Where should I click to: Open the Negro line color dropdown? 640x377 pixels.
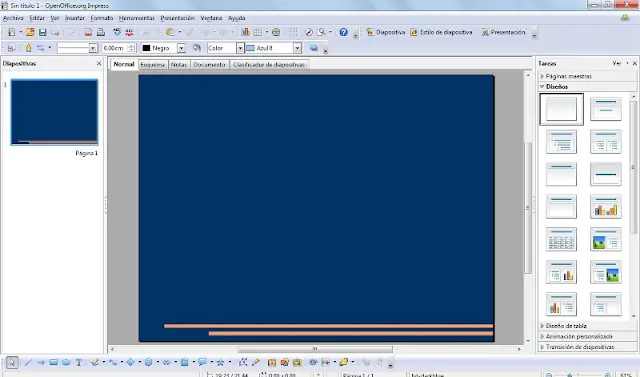tap(181, 48)
